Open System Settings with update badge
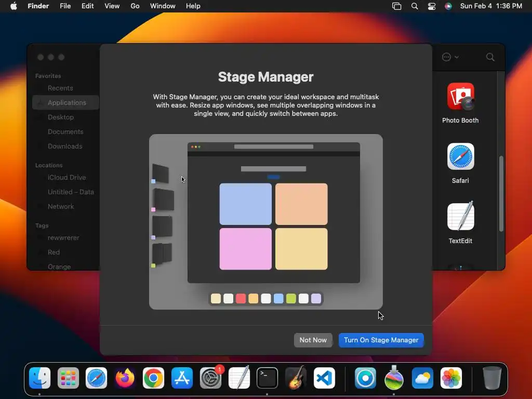 [x=211, y=378]
